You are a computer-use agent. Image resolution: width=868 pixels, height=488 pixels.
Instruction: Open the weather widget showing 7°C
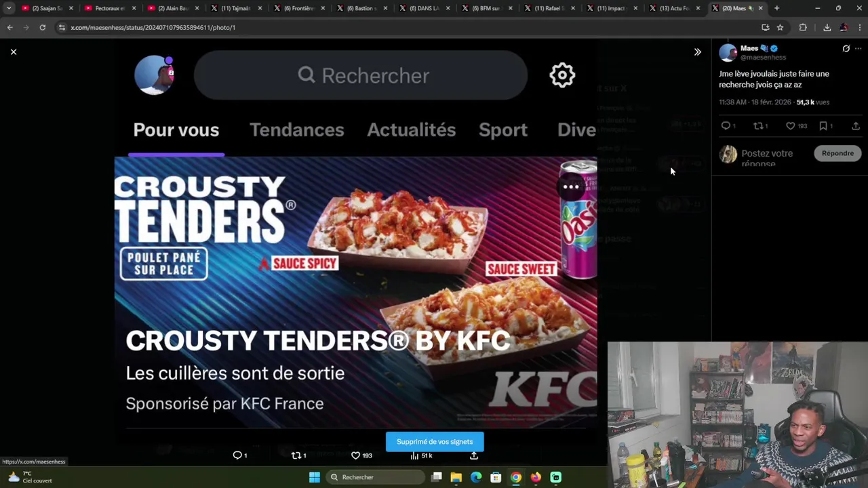coord(31,477)
